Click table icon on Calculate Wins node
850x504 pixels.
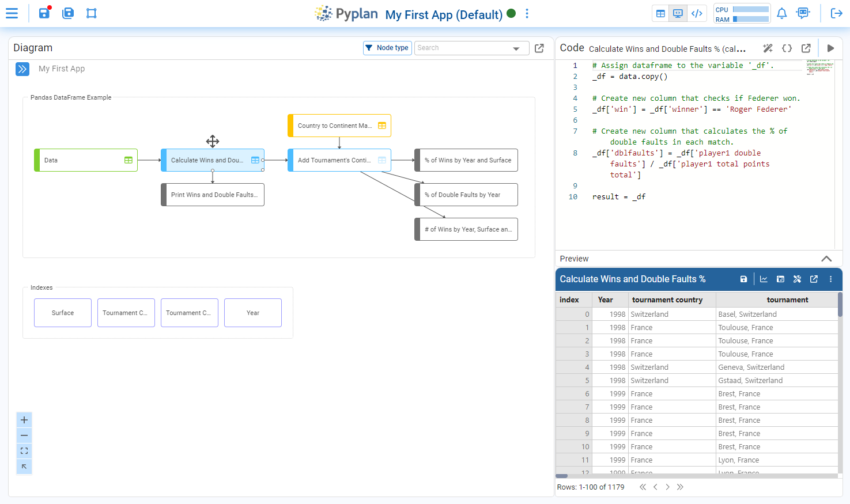pos(255,160)
